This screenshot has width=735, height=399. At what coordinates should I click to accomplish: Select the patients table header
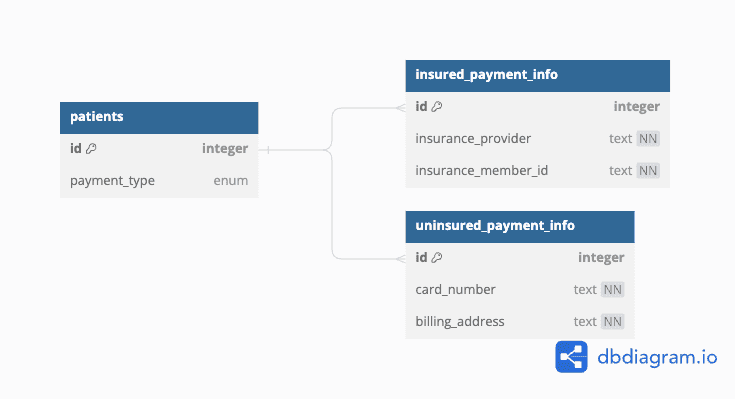(159, 118)
